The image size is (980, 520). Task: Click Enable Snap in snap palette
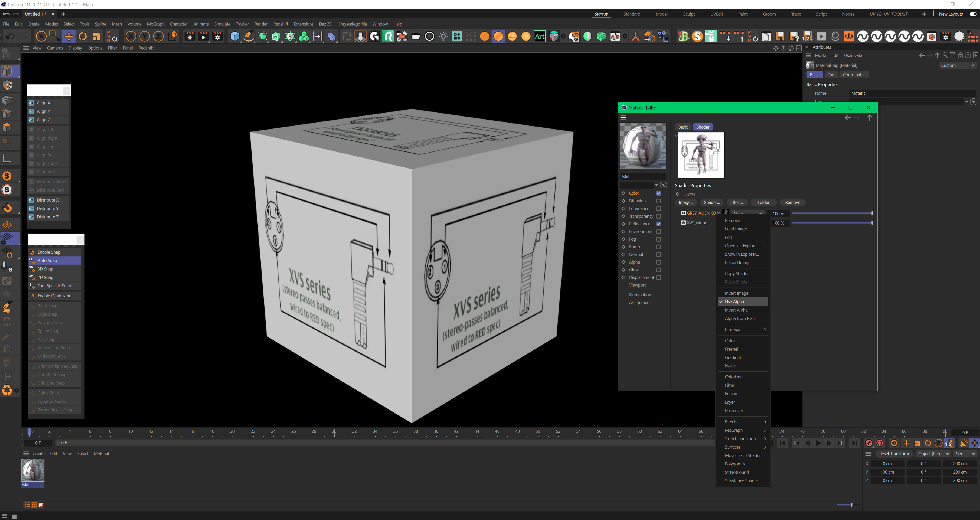pyautogui.click(x=54, y=252)
